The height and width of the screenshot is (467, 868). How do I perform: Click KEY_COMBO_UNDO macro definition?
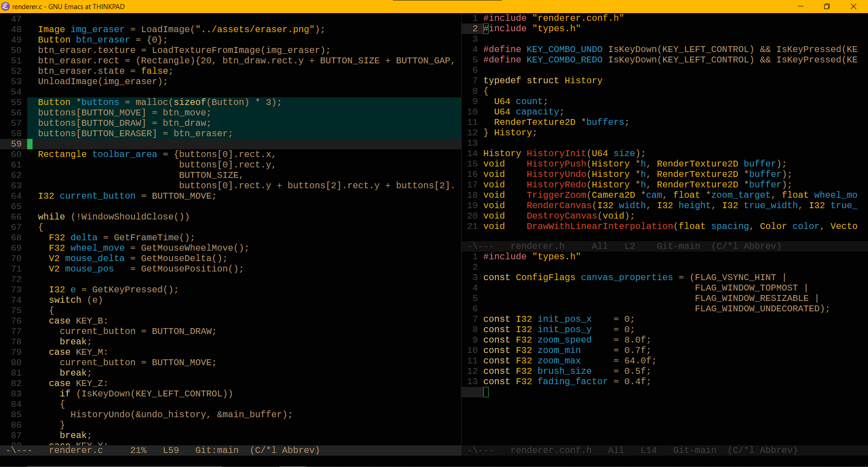point(565,49)
